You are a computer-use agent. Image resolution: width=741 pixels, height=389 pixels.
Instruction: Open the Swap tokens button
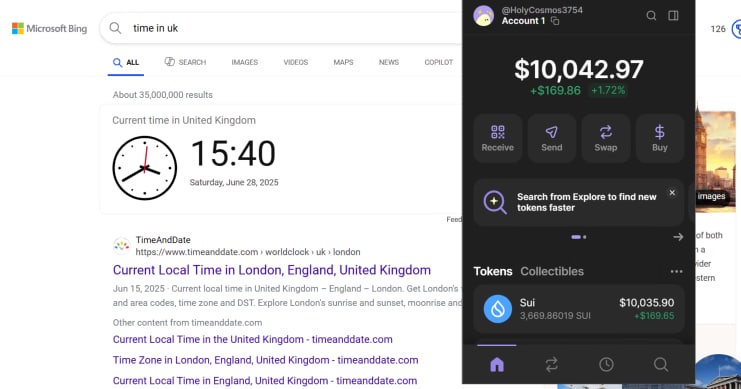click(x=606, y=138)
